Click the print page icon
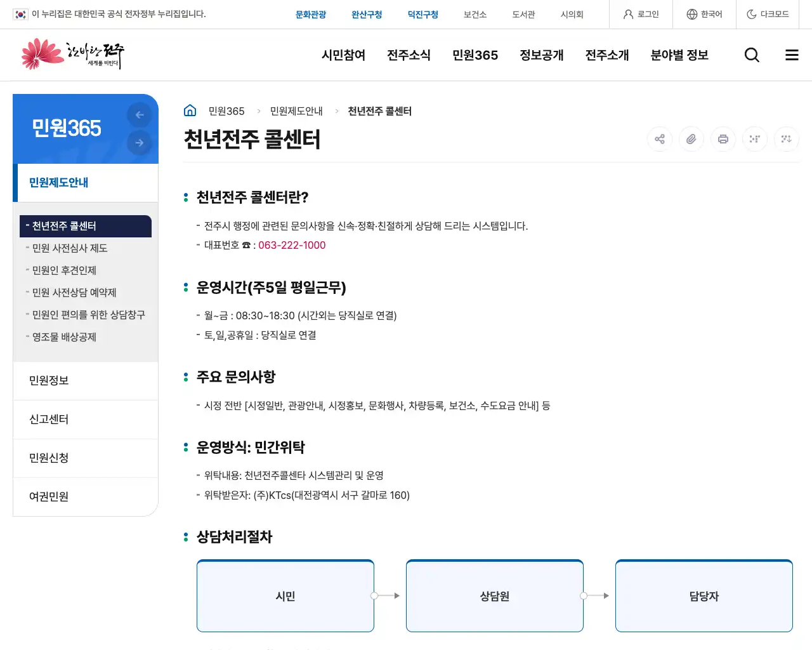812x650 pixels. [x=723, y=139]
